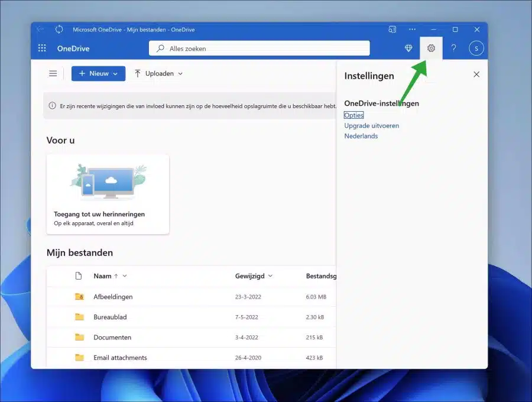532x402 pixels.
Task: Click the size 423 kB
Action: 314,358
